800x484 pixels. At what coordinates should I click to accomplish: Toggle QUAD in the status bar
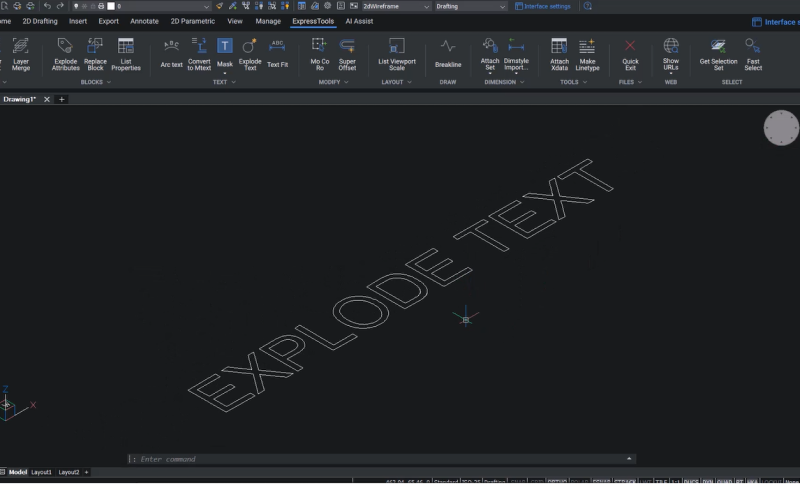click(724, 481)
